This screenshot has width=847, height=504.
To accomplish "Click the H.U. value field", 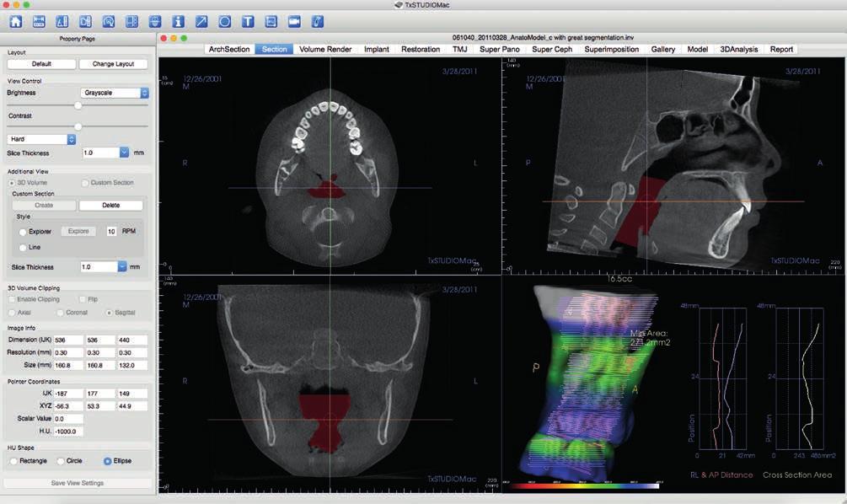I will [68, 432].
